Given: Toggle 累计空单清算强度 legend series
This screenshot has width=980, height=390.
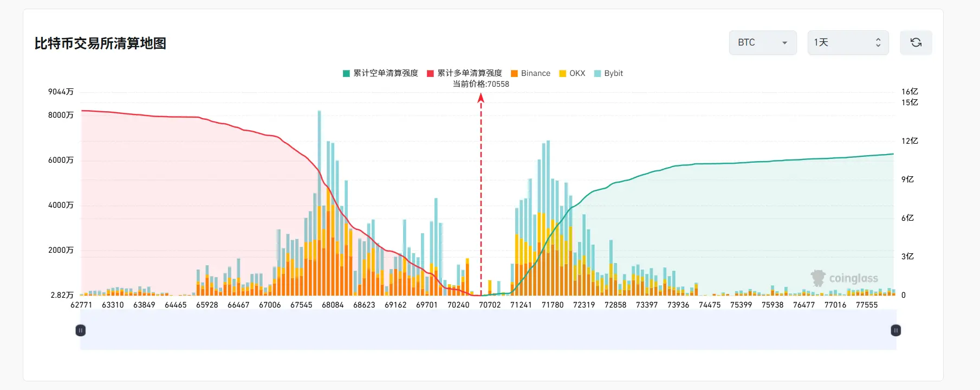Looking at the screenshot, I should click(x=380, y=73).
